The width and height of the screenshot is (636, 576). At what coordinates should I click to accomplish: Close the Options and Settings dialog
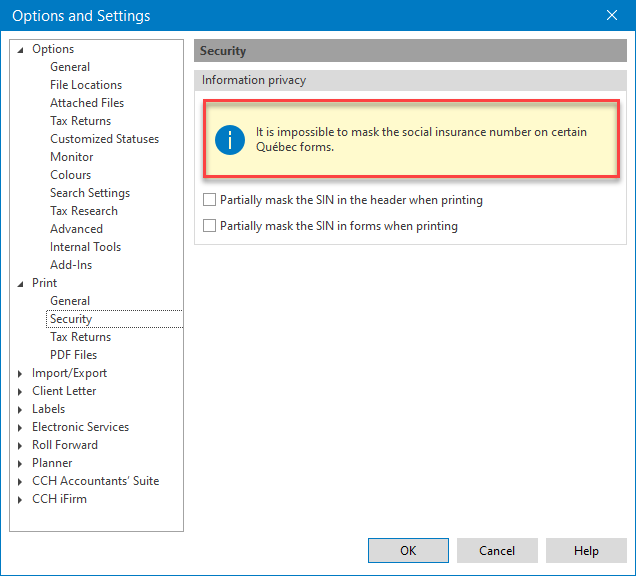click(612, 15)
